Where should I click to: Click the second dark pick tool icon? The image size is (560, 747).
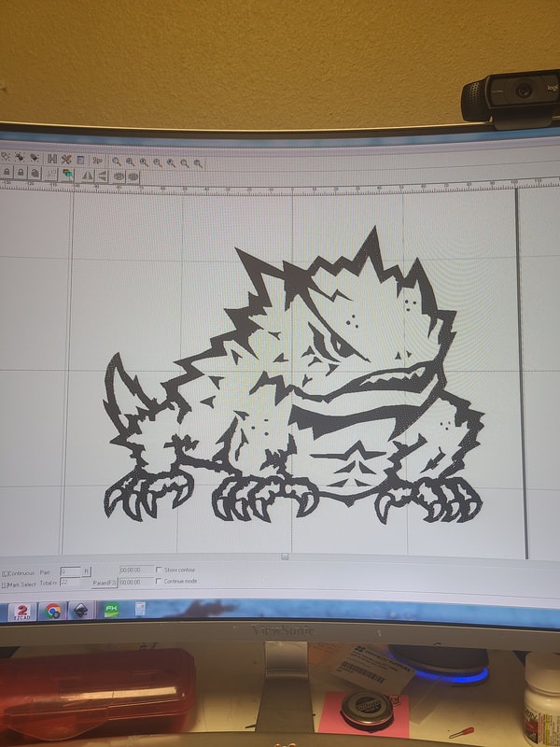coord(20,157)
